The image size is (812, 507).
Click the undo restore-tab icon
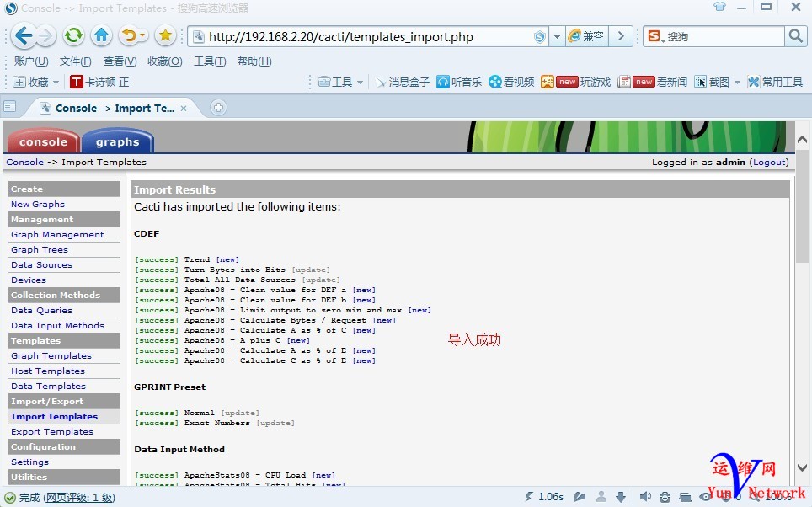pos(129,35)
